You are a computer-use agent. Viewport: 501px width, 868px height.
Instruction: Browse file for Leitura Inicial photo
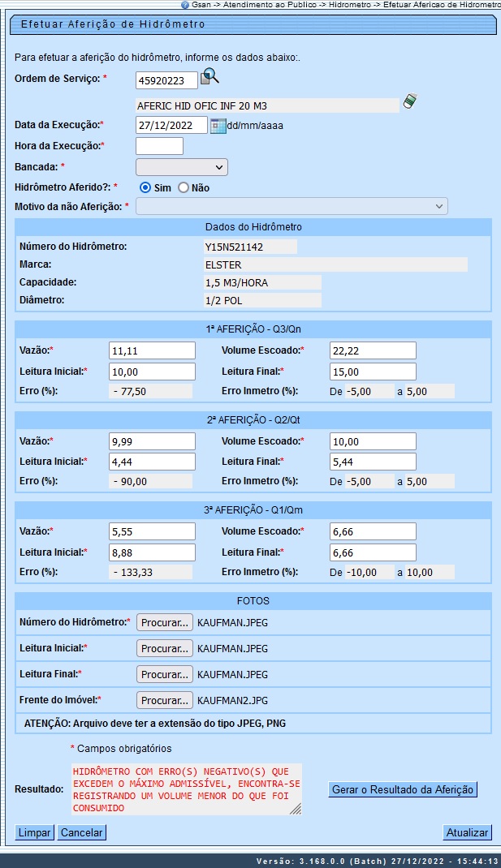[165, 648]
